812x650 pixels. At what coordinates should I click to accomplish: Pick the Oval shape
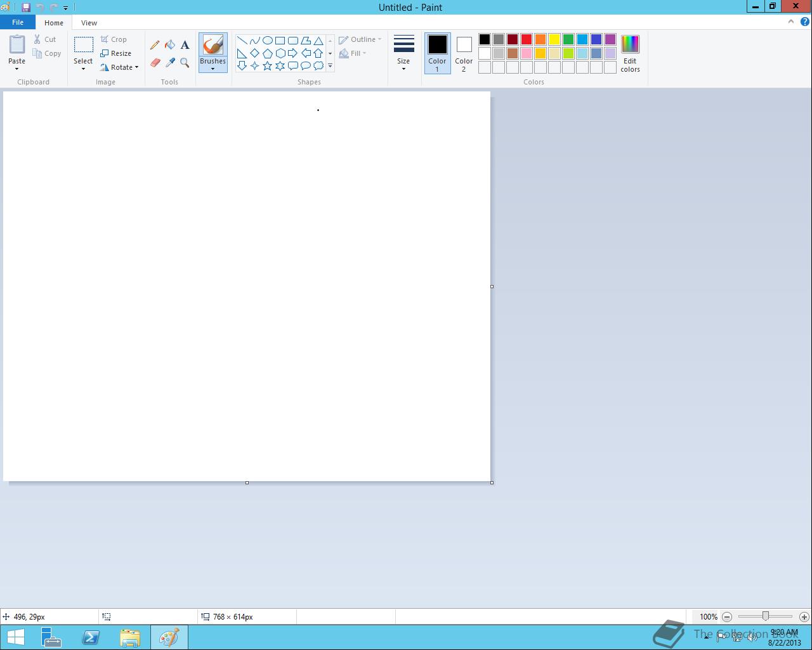tap(267, 40)
